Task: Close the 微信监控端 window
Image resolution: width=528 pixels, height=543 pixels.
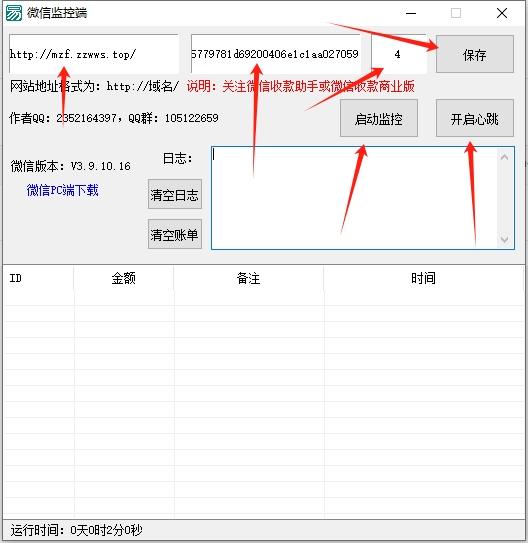Action: (502, 14)
